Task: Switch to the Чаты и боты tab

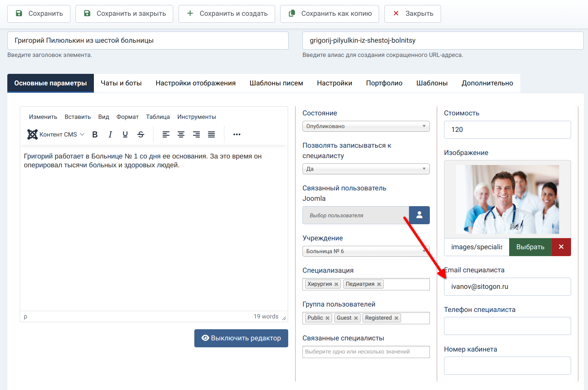Action: coord(121,83)
